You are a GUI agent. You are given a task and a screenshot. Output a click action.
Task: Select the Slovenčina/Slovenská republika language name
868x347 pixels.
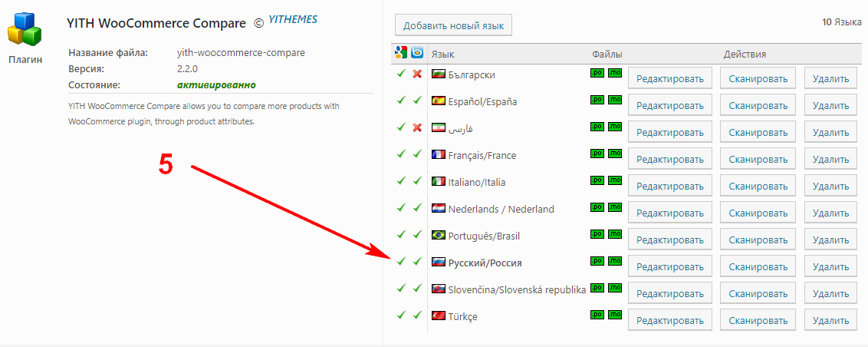point(517,290)
